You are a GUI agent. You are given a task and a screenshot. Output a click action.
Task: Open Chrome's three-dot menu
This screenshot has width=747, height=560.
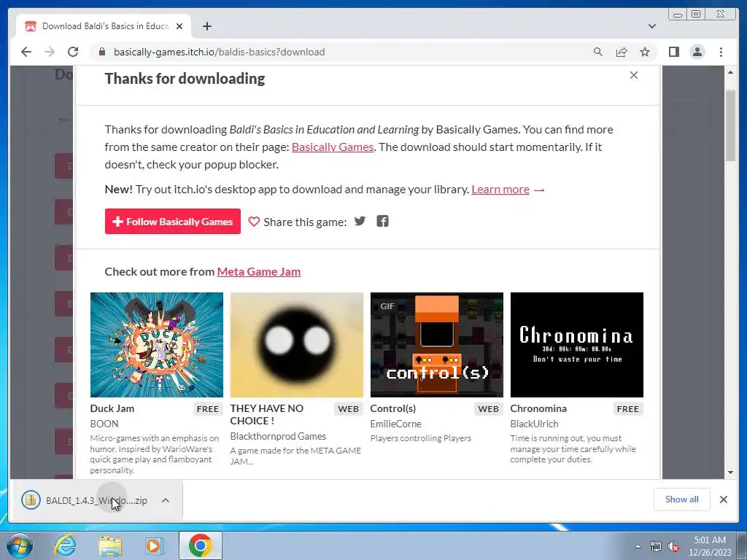(x=721, y=52)
